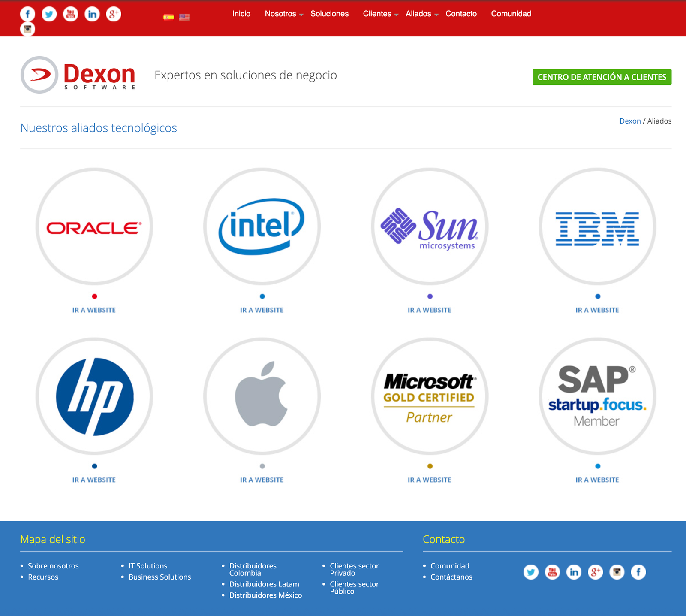Open the Instagram icon in the footer
Viewport: 686px width, 616px height.
point(617,572)
